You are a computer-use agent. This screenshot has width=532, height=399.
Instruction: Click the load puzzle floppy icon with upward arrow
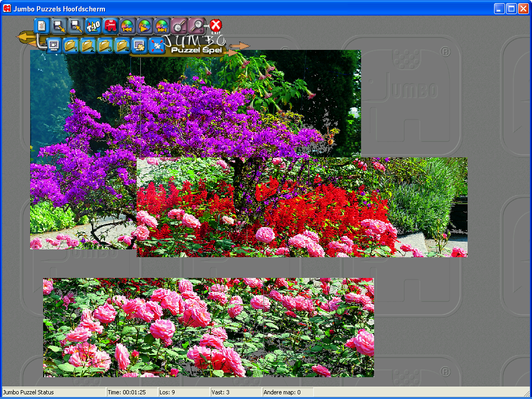(76, 26)
